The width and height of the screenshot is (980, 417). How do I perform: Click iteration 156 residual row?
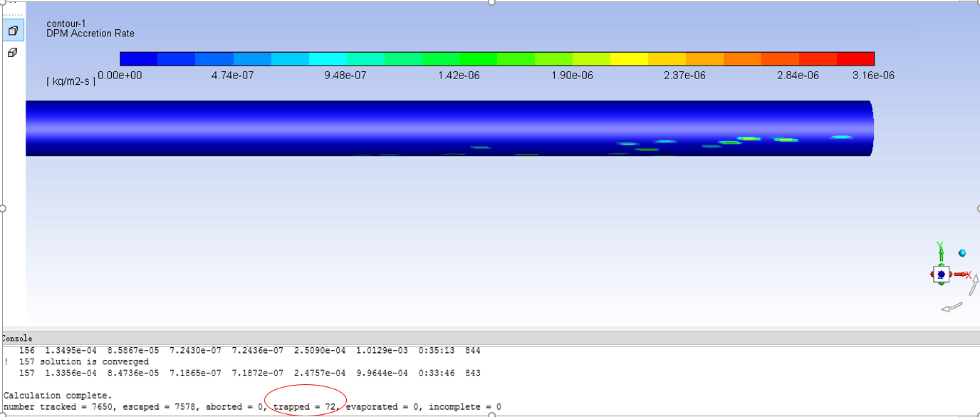coord(249,351)
